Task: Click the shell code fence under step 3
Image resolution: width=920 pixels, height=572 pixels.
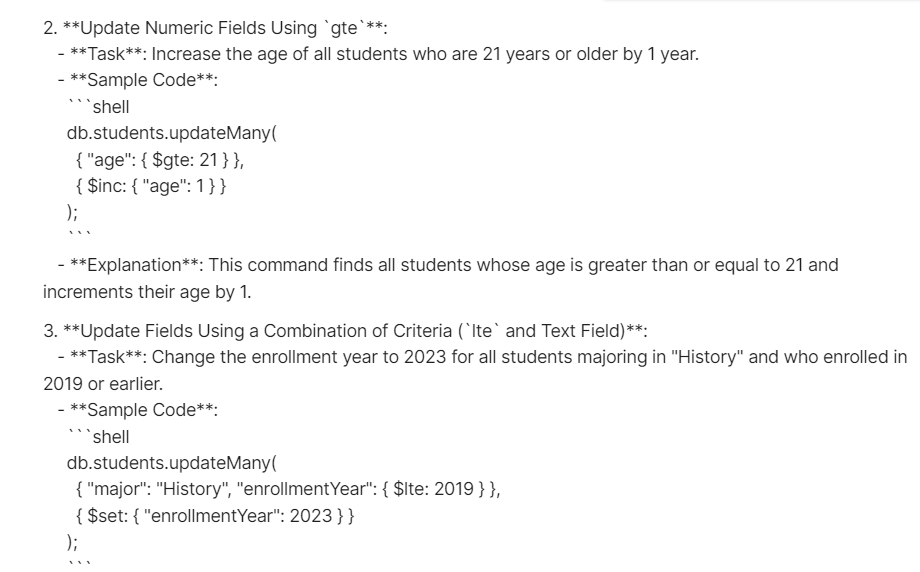Action: [x=98, y=437]
